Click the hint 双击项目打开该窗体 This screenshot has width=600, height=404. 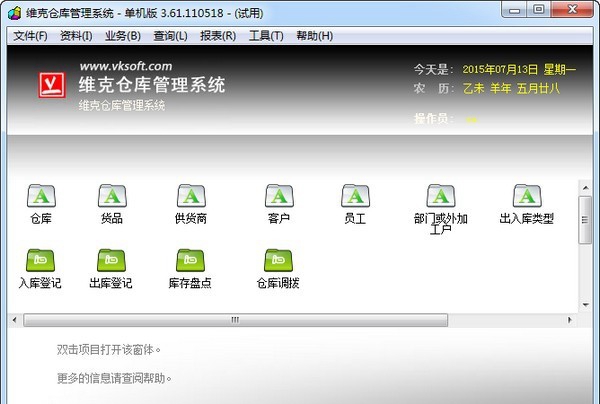pos(109,350)
